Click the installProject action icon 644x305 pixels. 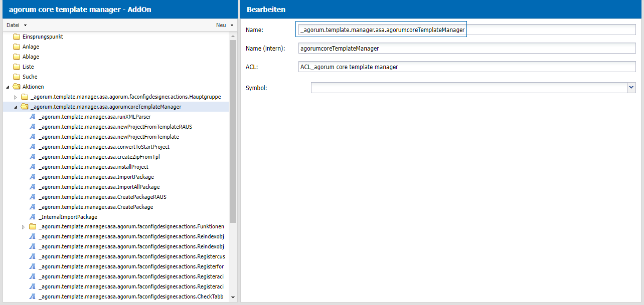[33, 167]
